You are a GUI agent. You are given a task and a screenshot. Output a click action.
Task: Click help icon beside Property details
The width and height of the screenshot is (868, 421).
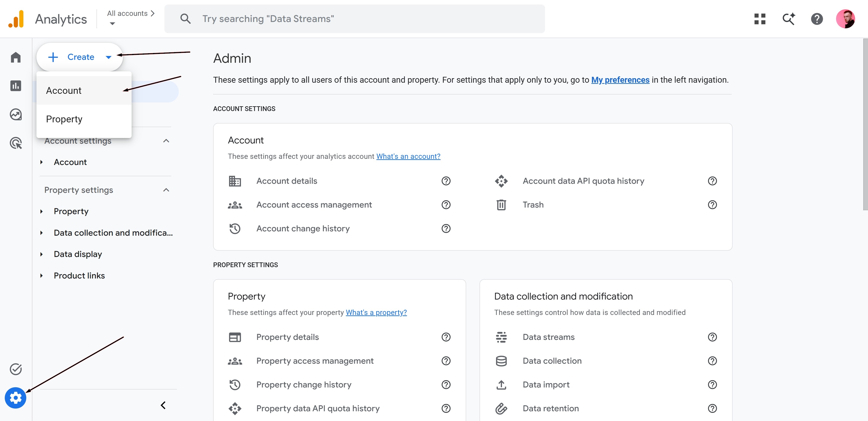pos(446,337)
